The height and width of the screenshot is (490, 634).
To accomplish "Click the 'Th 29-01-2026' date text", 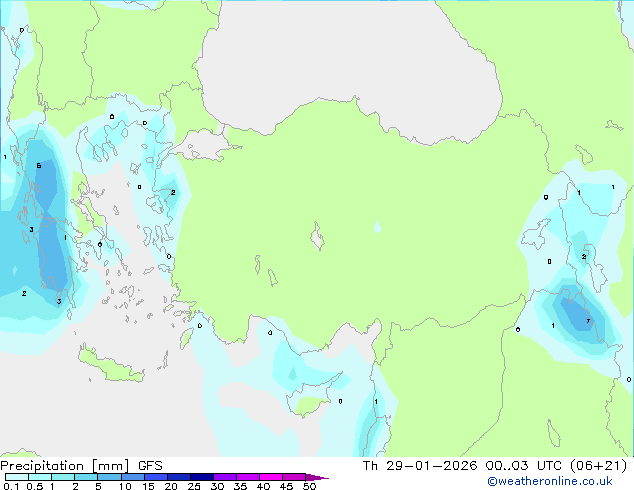I will point(420,466).
